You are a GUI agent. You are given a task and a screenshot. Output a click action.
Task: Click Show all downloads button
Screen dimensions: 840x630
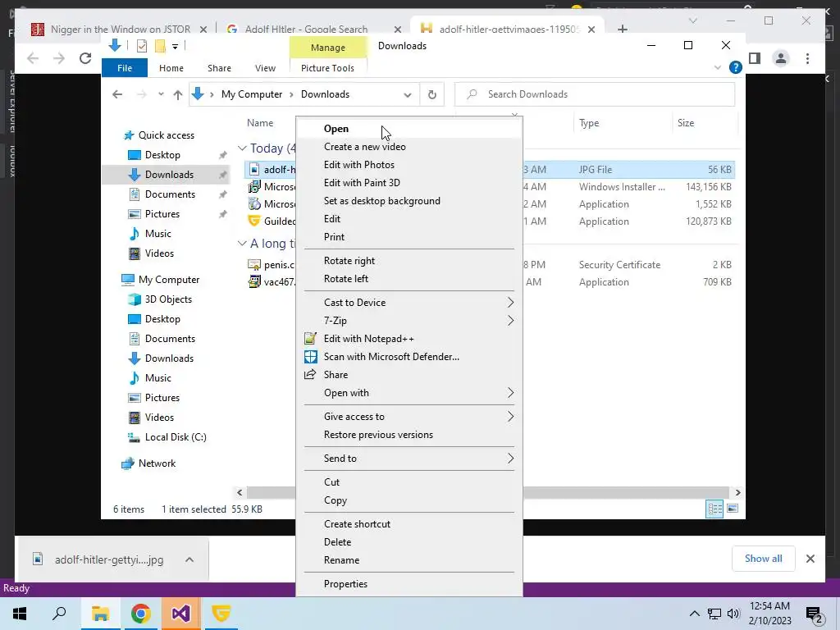click(764, 559)
